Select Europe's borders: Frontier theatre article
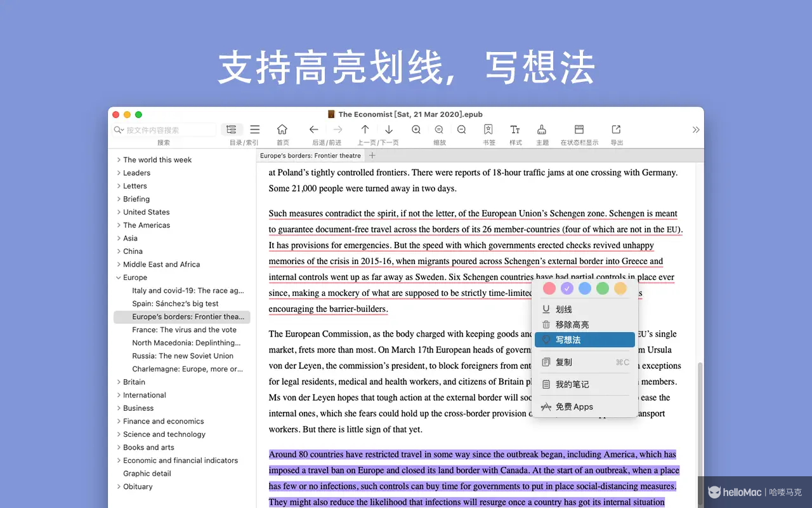Screen dimensions: 812x508 (x=182, y=317)
